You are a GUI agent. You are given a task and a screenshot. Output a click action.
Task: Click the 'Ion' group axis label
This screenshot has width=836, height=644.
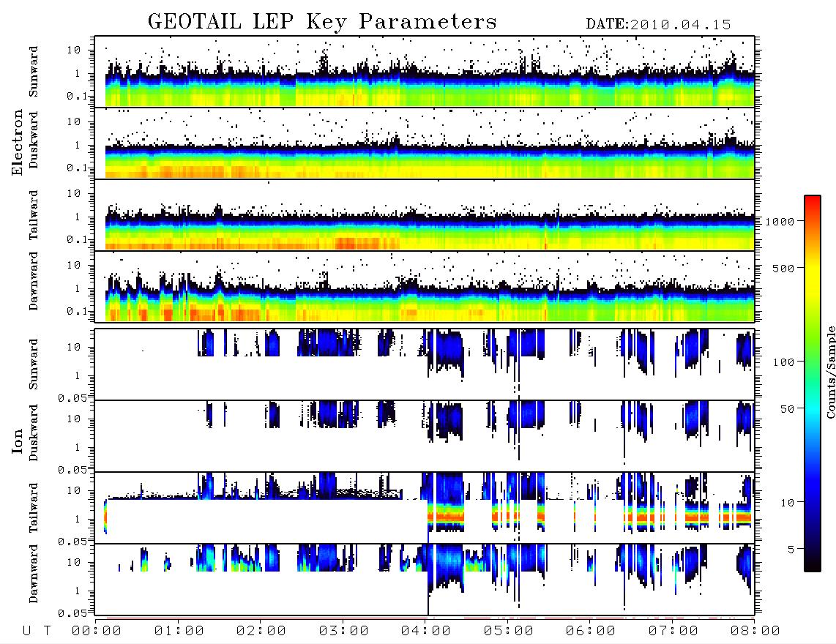(x=18, y=441)
